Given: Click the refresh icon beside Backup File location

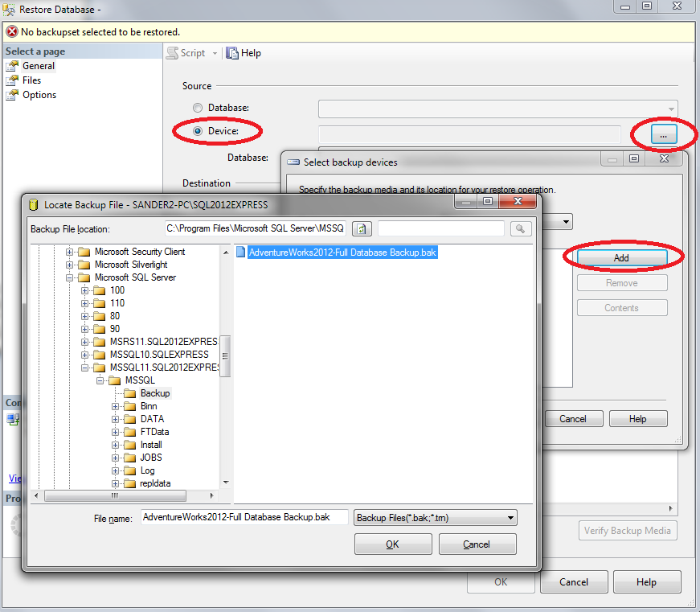Looking at the screenshot, I should point(361,228).
